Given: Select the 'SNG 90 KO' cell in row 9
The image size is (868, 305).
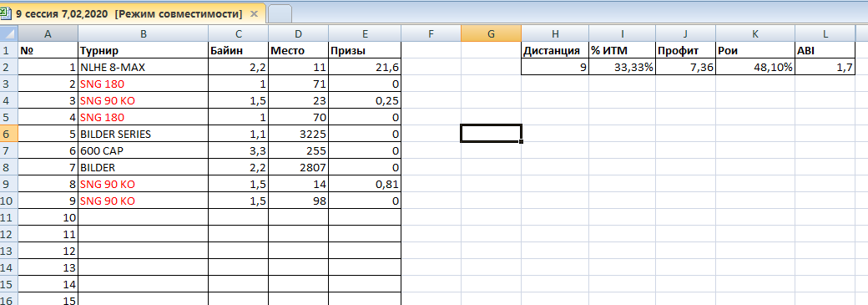Looking at the screenshot, I should coord(144,184).
